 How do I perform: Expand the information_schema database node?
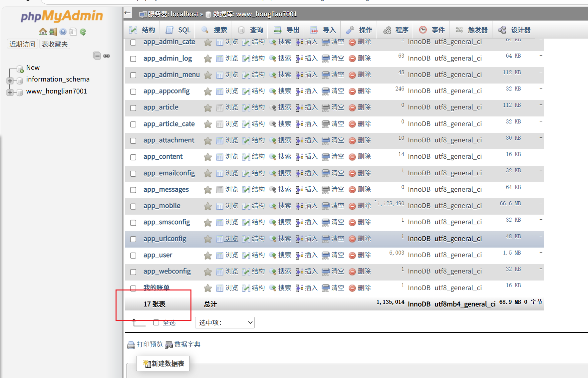click(10, 81)
